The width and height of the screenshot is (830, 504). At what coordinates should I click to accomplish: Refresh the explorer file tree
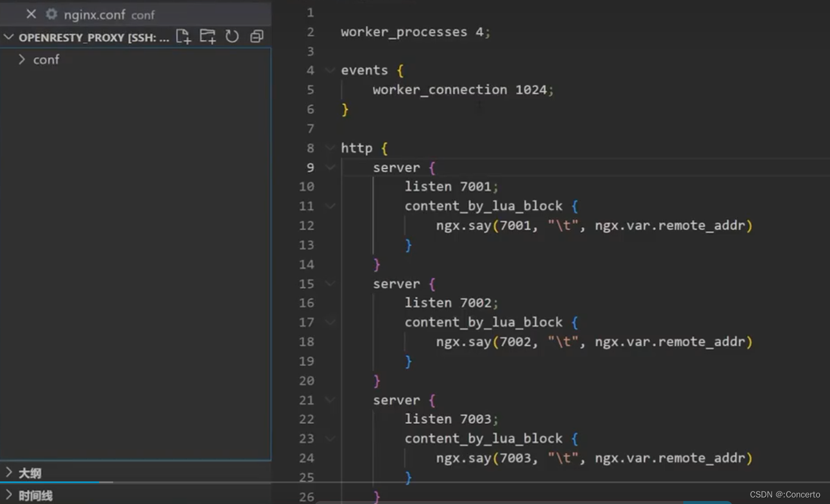coord(232,36)
